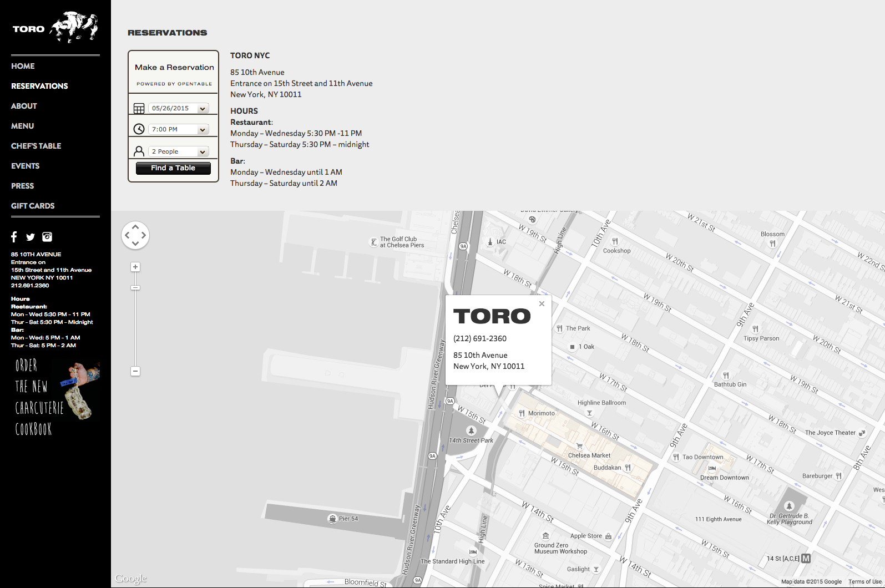Click Dream Downtown hotel map label
This screenshot has width=885, height=588.
tap(724, 478)
